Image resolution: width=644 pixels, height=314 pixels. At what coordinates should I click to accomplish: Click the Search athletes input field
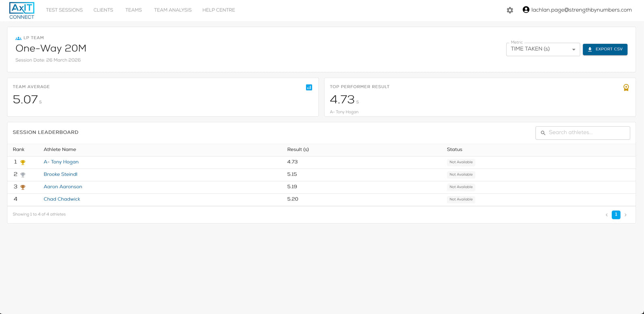click(x=583, y=133)
